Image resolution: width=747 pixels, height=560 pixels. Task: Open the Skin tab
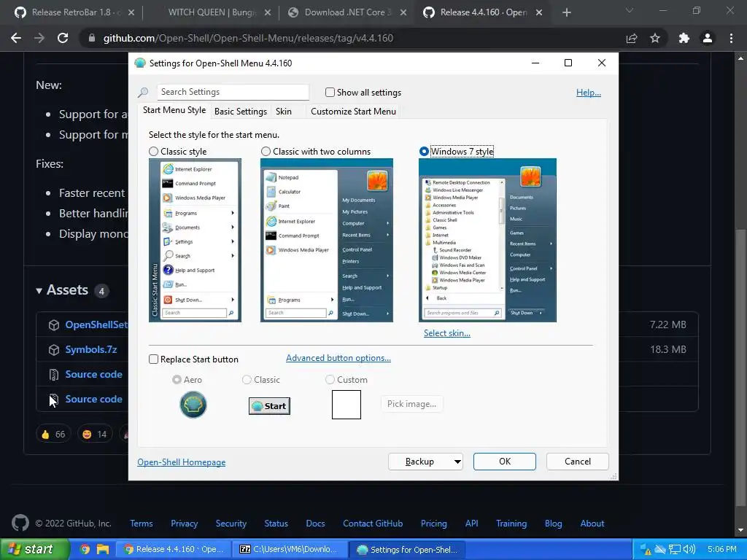pyautogui.click(x=284, y=112)
